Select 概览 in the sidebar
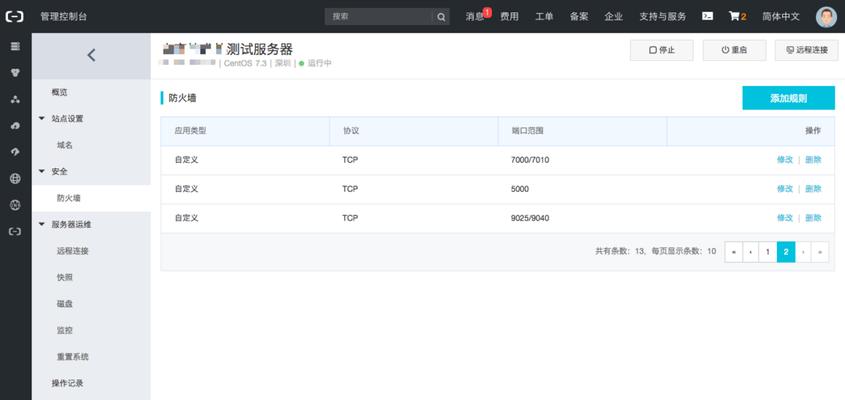This screenshot has height=400, width=845. coord(59,93)
